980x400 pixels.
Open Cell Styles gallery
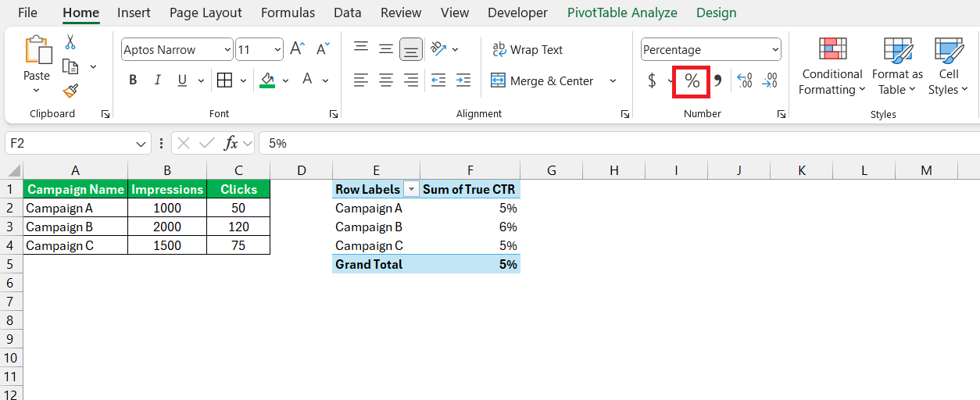click(x=949, y=66)
